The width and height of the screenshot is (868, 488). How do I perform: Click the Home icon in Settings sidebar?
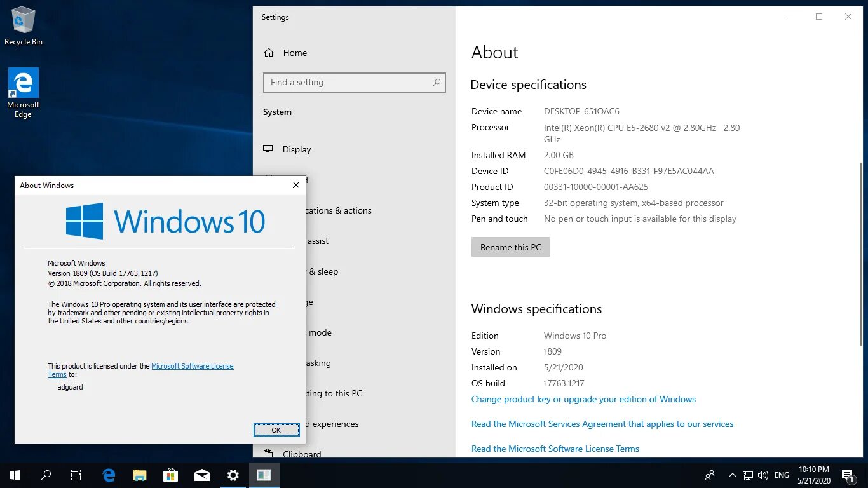(x=269, y=53)
